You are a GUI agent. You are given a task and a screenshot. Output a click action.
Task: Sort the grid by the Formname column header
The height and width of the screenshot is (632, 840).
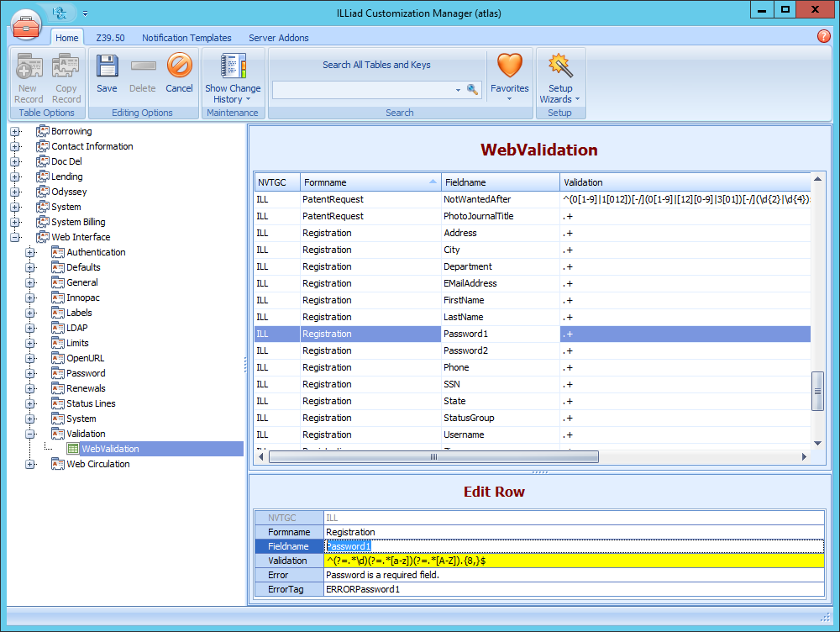370,182
